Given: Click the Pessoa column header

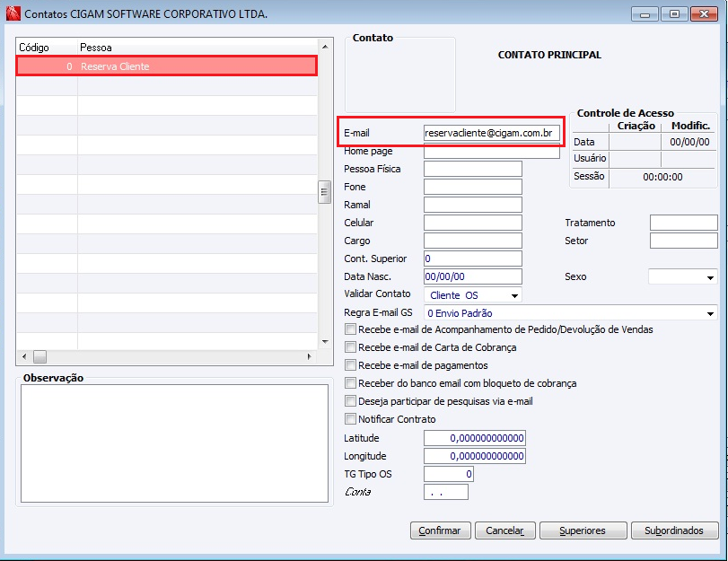Looking at the screenshot, I should tap(96, 48).
